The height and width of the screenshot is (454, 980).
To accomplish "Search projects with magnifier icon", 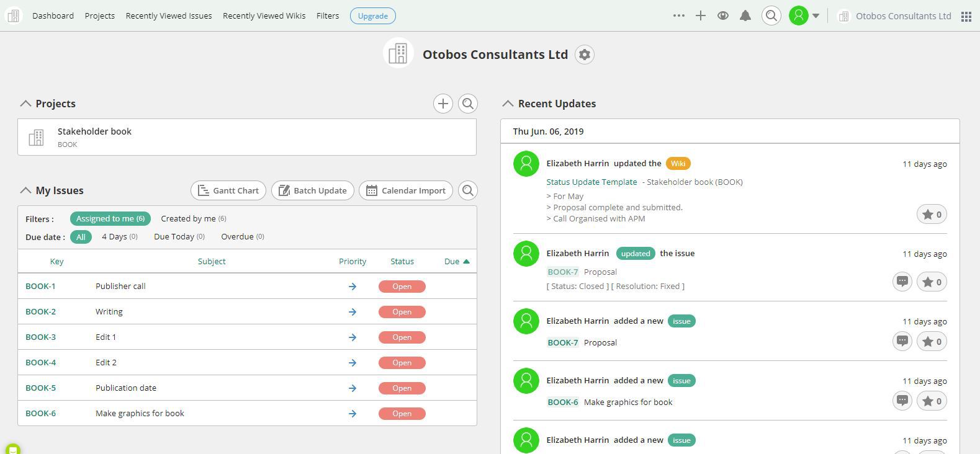I will 469,104.
